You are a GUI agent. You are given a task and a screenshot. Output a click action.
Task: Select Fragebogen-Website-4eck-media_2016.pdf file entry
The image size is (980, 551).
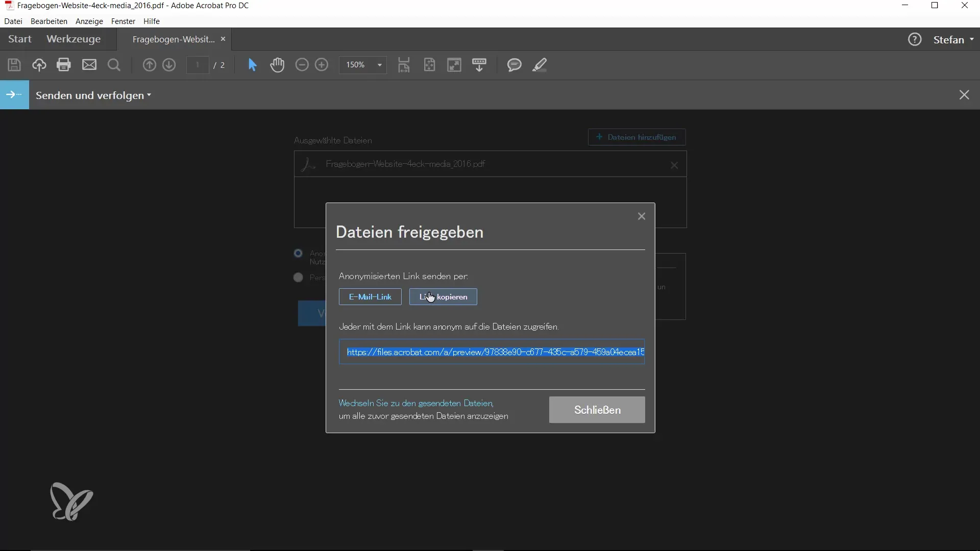click(491, 164)
